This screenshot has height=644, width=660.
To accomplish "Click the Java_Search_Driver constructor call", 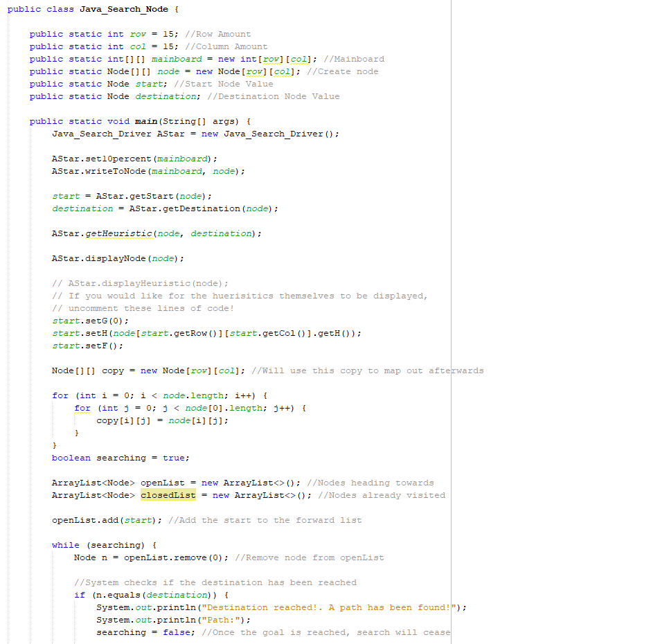I will pos(274,133).
